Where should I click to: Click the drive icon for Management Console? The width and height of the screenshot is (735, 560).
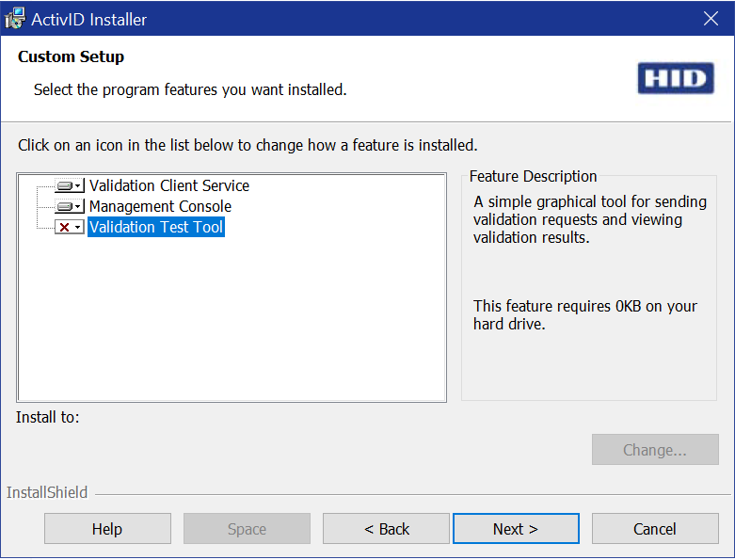[x=65, y=207]
